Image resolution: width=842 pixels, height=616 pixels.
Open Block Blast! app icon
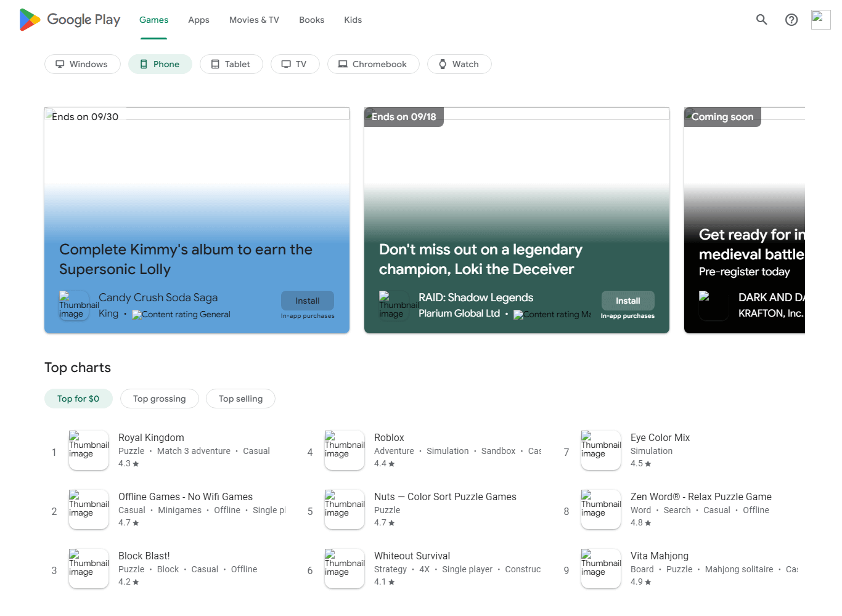[x=89, y=569]
